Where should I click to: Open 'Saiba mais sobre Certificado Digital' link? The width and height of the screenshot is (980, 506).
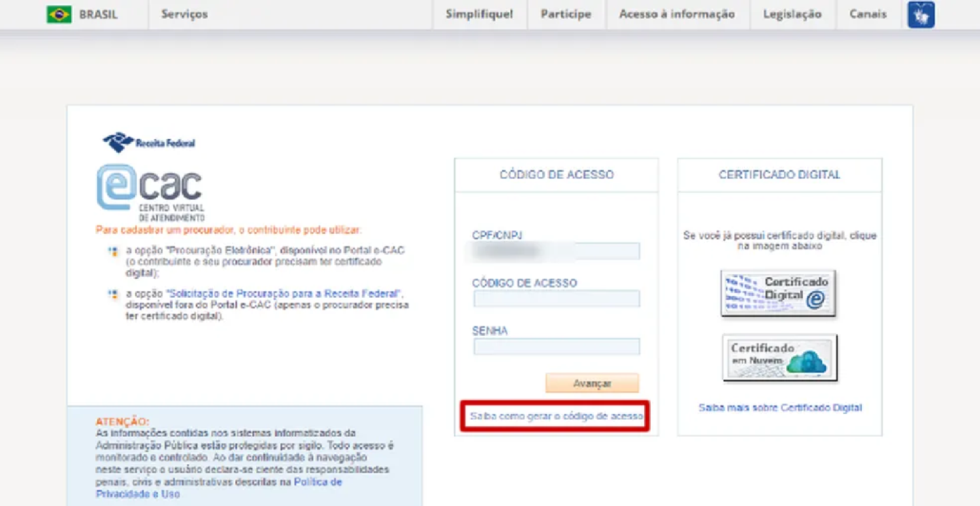780,408
